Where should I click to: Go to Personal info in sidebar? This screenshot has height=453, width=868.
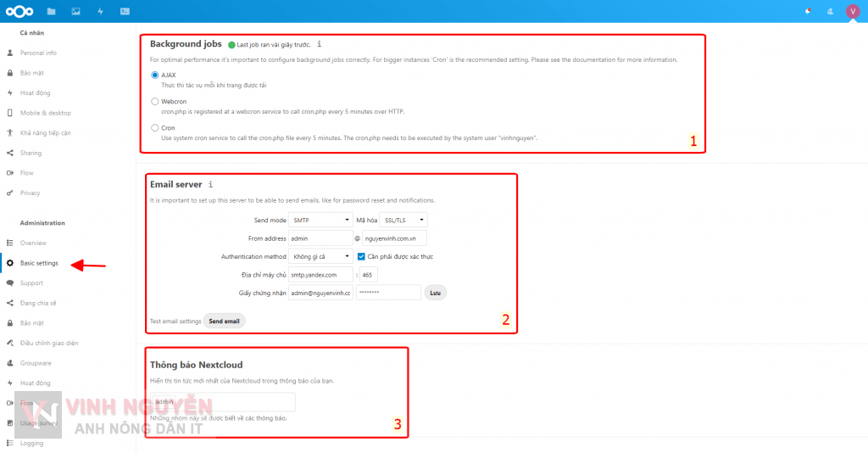pos(38,53)
